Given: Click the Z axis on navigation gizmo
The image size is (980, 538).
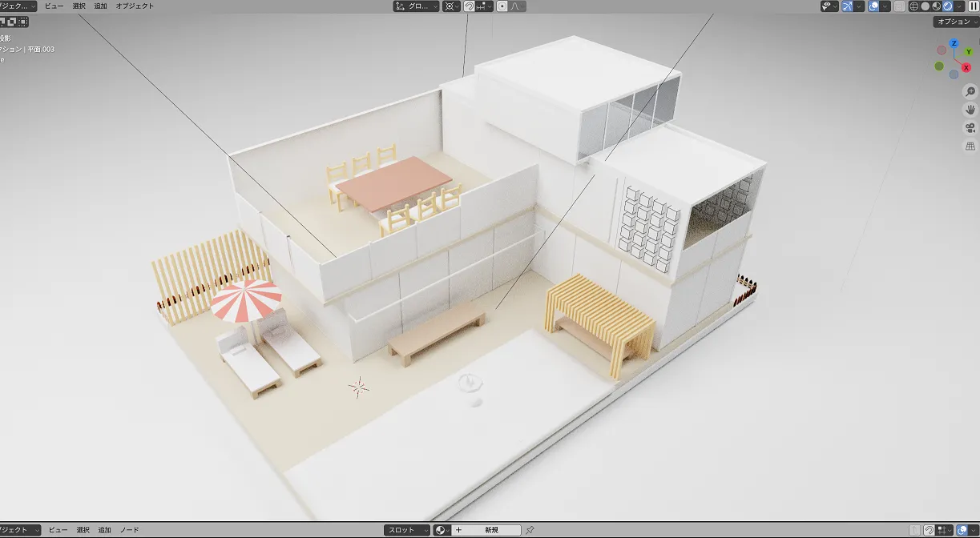Looking at the screenshot, I should (954, 43).
